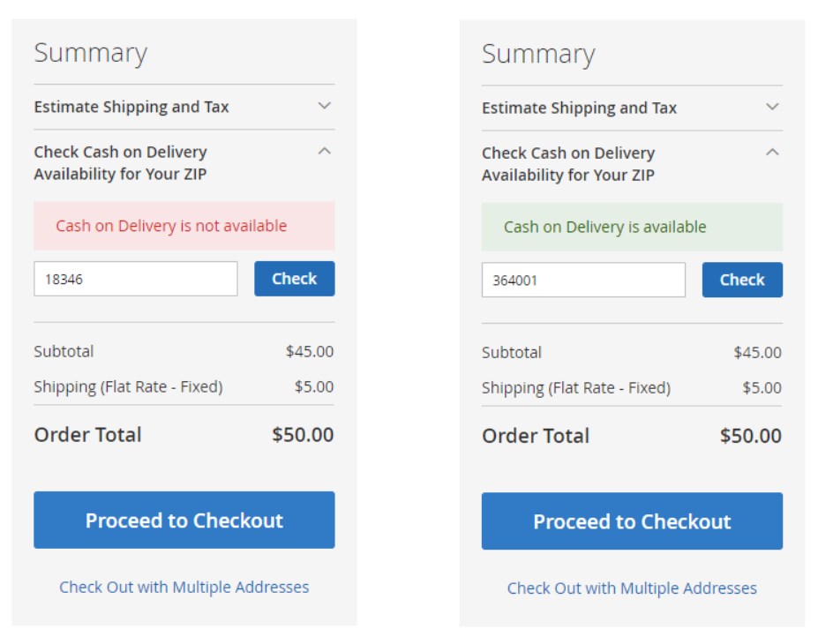This screenshot has width=818, height=644.
Task: Proceed to Checkout in the left summary
Action: point(184,520)
